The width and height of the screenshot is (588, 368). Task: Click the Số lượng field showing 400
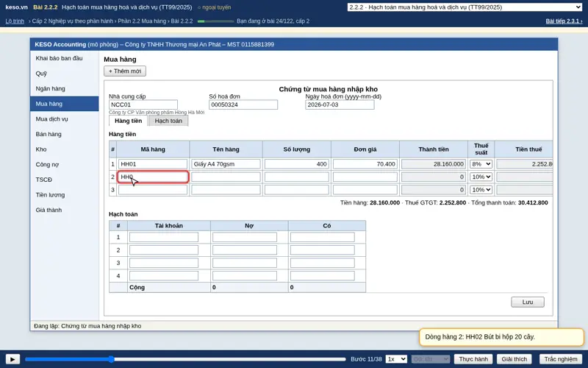(297, 164)
